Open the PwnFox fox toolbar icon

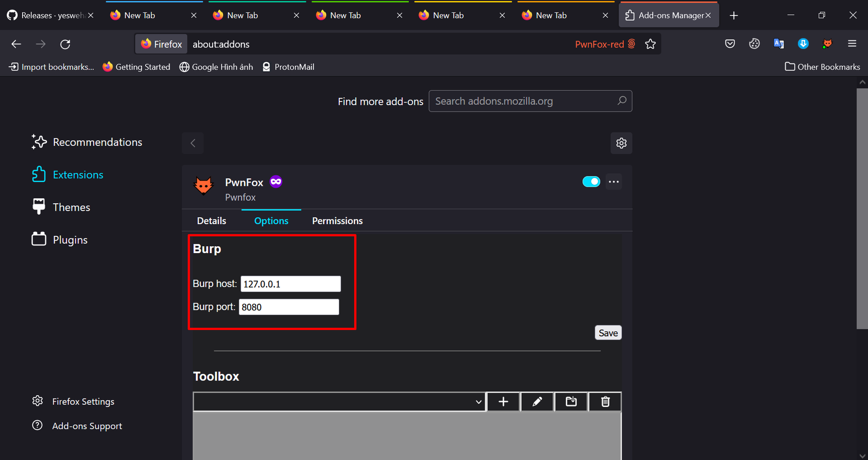[827, 44]
